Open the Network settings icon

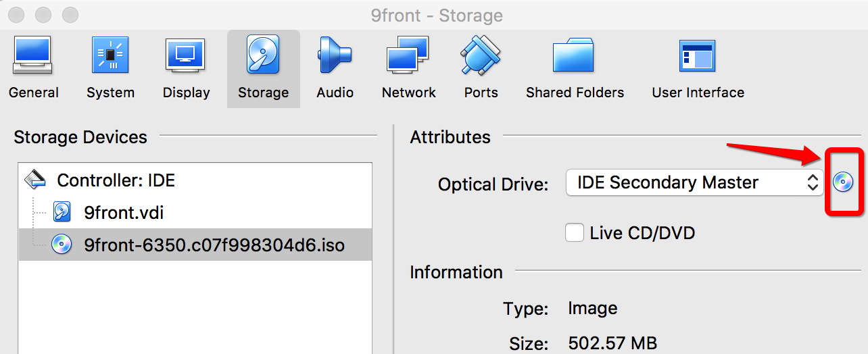click(x=408, y=55)
